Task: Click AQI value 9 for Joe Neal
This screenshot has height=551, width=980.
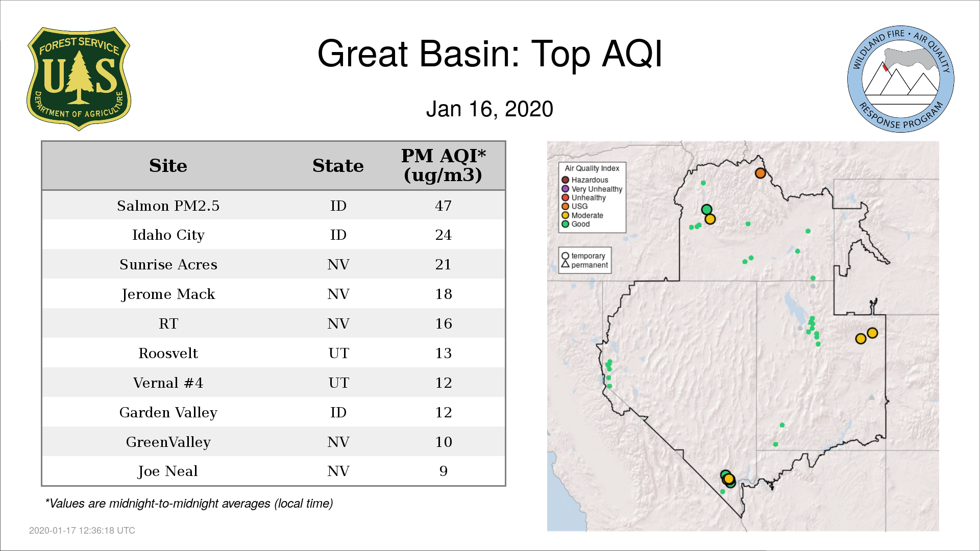Action: [x=443, y=471]
